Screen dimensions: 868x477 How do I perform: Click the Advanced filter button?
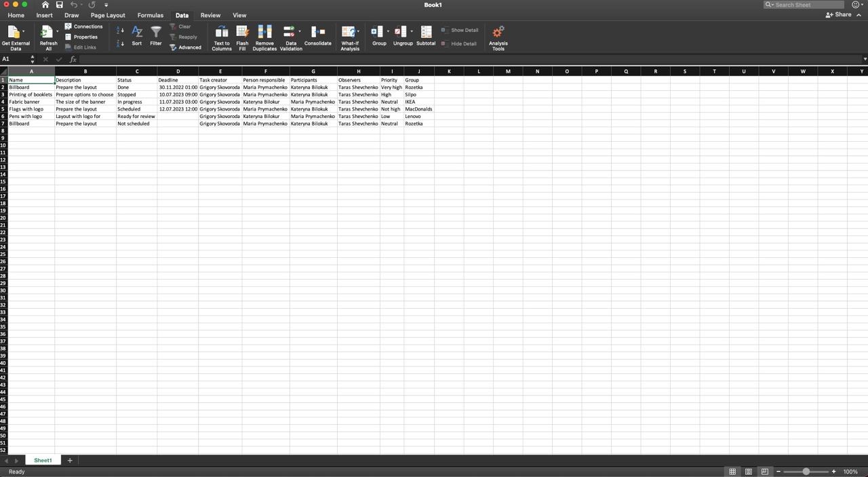click(186, 47)
